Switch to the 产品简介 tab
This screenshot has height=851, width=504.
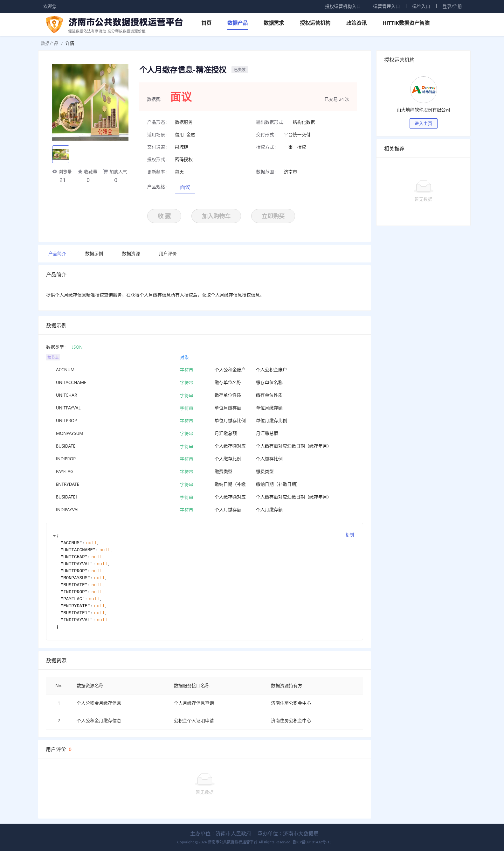[x=57, y=254]
